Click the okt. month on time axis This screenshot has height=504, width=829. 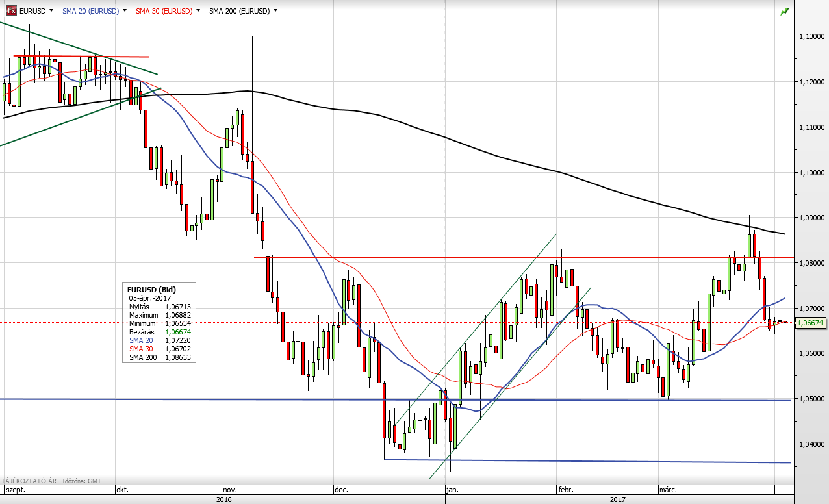click(122, 490)
